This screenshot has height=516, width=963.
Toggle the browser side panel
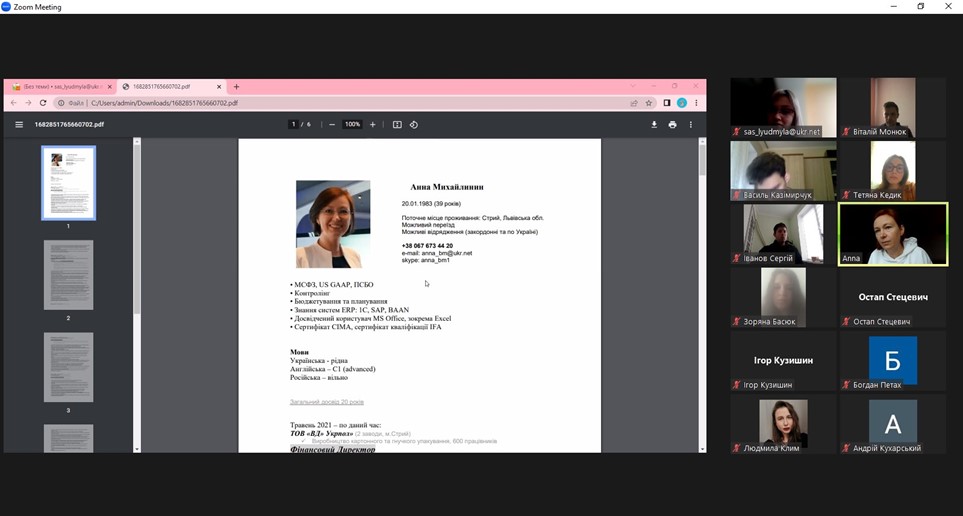coord(666,103)
